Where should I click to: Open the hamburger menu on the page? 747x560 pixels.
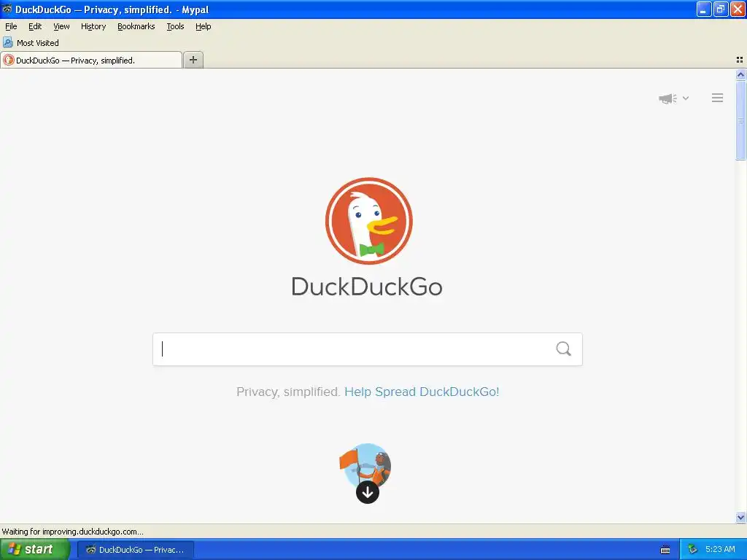[718, 98]
